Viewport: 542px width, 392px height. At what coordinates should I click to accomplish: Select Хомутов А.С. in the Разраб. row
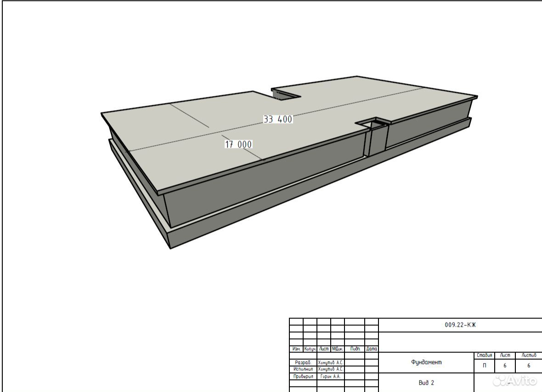pyautogui.click(x=330, y=363)
